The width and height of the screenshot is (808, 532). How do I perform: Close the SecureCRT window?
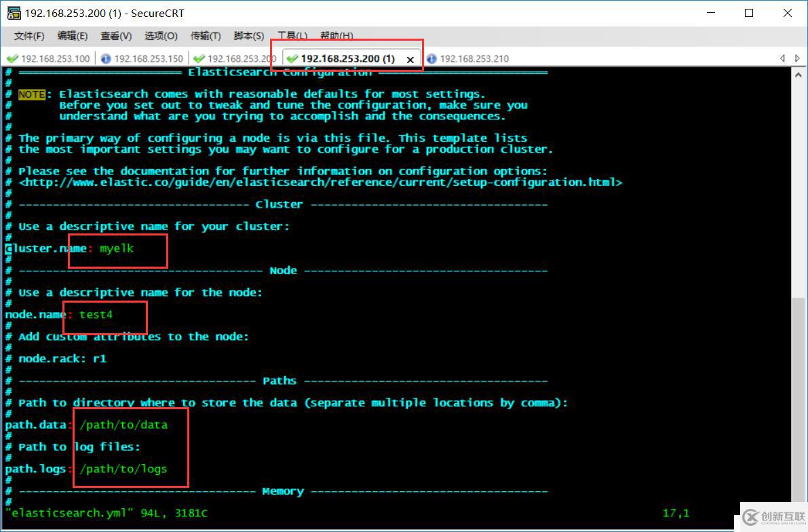click(x=788, y=13)
